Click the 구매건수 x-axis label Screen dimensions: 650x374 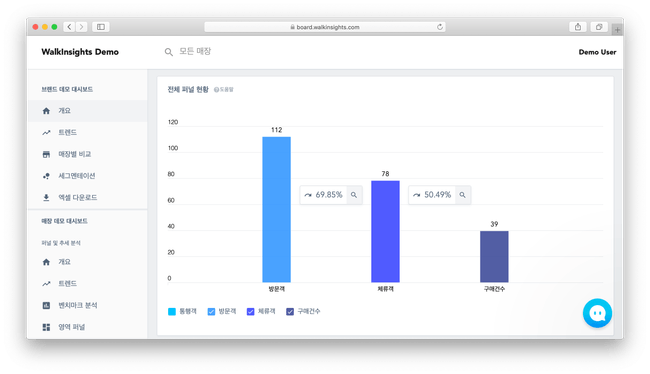[494, 289]
